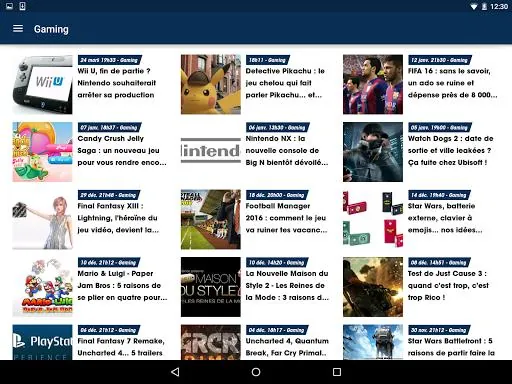This screenshot has height=384, width=512.
Task: Tap the Android back navigation button
Action: tap(175, 372)
